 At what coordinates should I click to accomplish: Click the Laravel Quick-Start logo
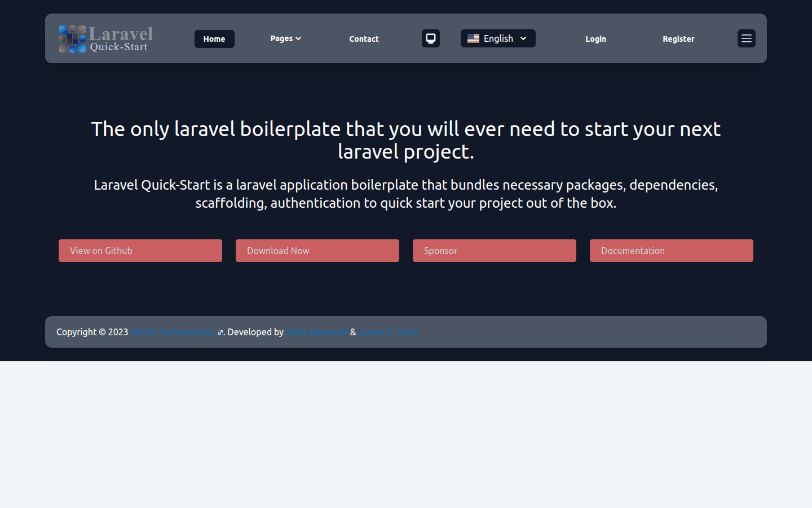point(106,39)
